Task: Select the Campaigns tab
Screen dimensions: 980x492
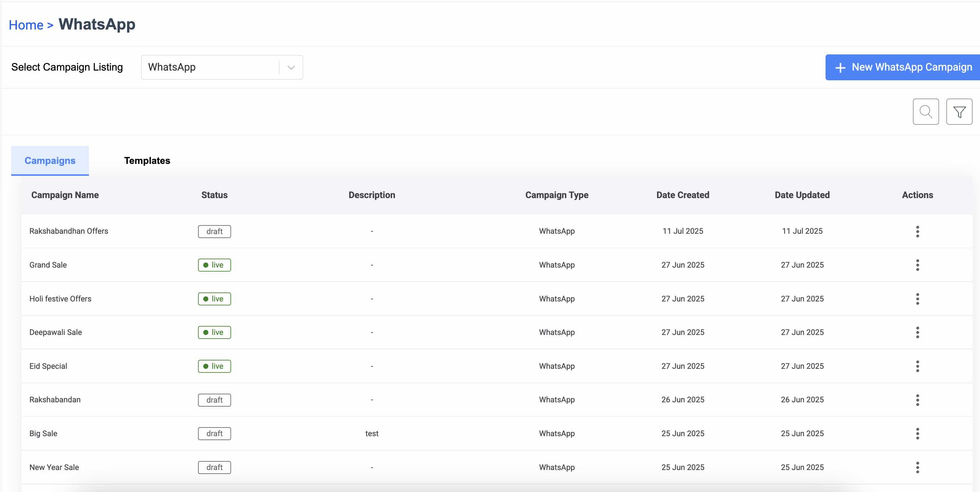Action: click(50, 161)
